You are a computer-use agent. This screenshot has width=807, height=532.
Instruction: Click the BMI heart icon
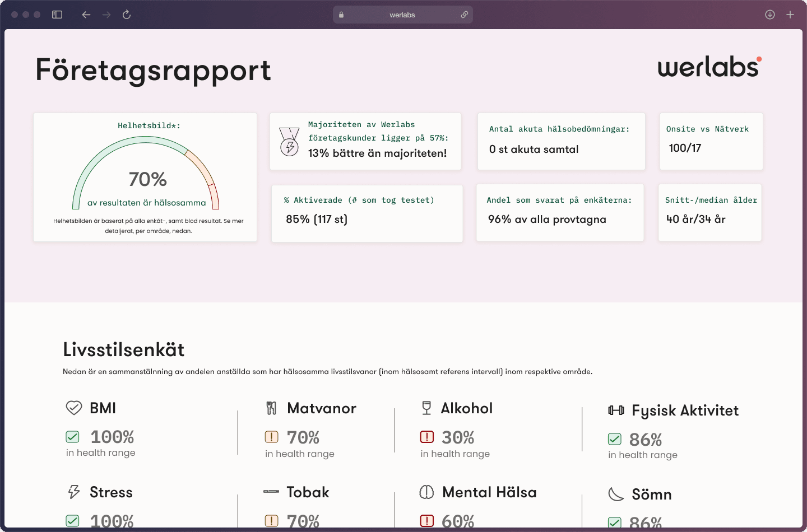[x=74, y=408]
